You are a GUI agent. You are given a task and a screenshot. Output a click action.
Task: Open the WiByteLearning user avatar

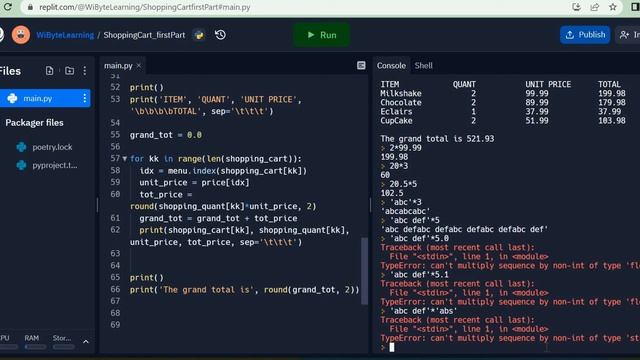[x=21, y=35]
